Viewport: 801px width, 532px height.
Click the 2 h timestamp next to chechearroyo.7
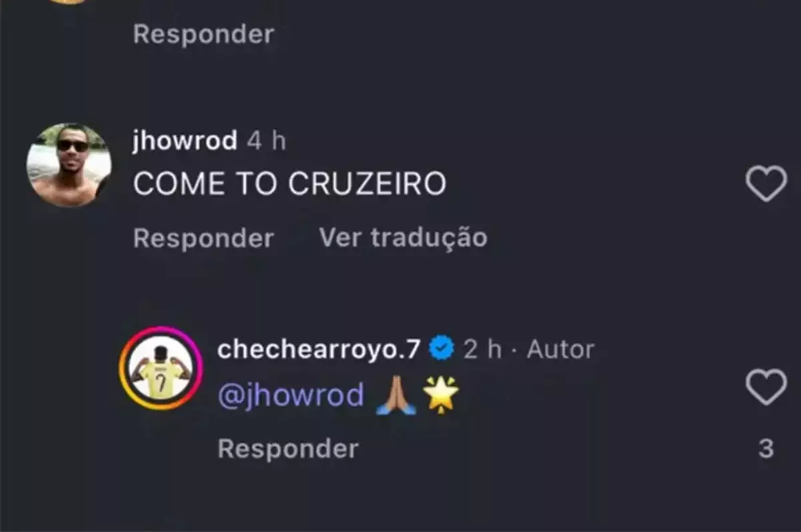pos(483,349)
